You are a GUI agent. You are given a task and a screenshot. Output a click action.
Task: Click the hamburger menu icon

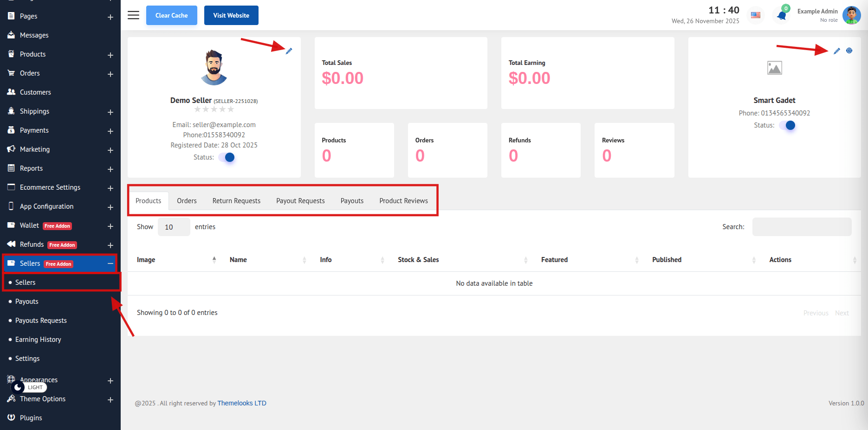coord(133,15)
